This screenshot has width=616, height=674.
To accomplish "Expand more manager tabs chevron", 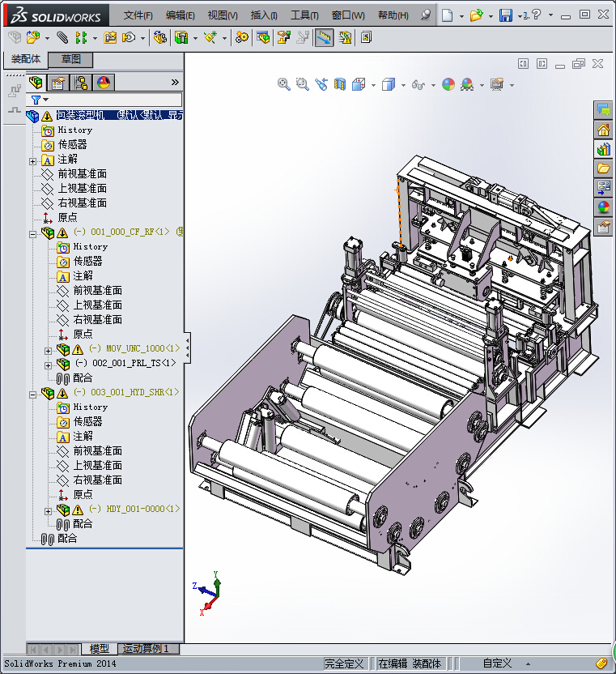I will click(x=174, y=82).
